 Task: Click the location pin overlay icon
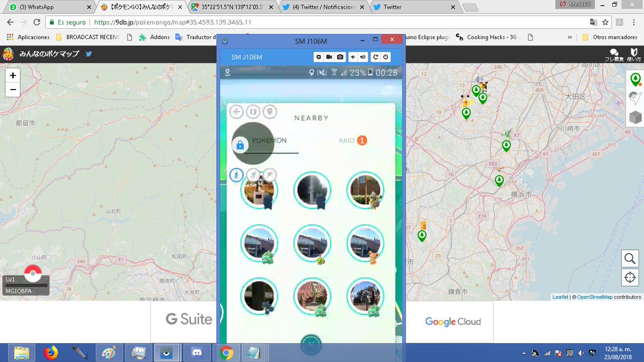pos(270,112)
